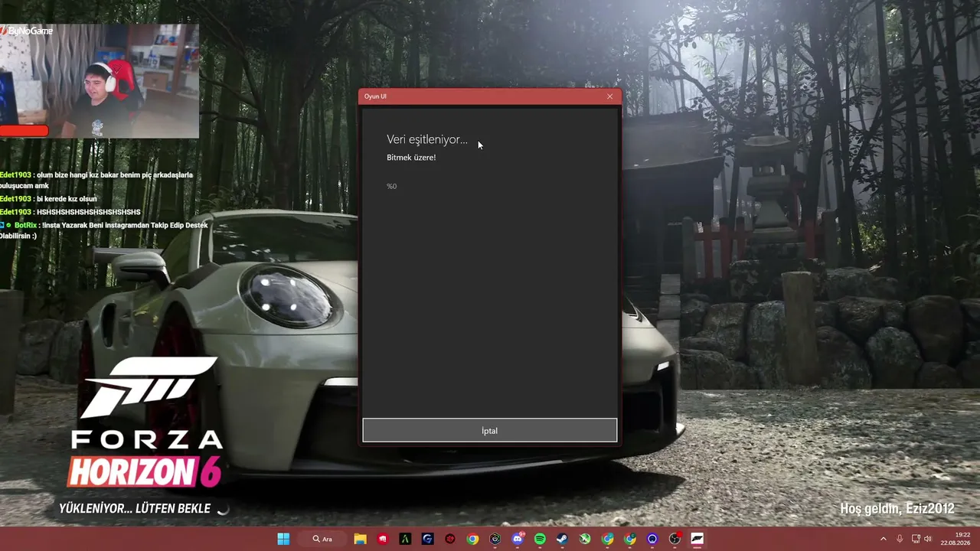This screenshot has width=980, height=551.
Task: Open File Explorer from the taskbar
Action: [x=360, y=539]
